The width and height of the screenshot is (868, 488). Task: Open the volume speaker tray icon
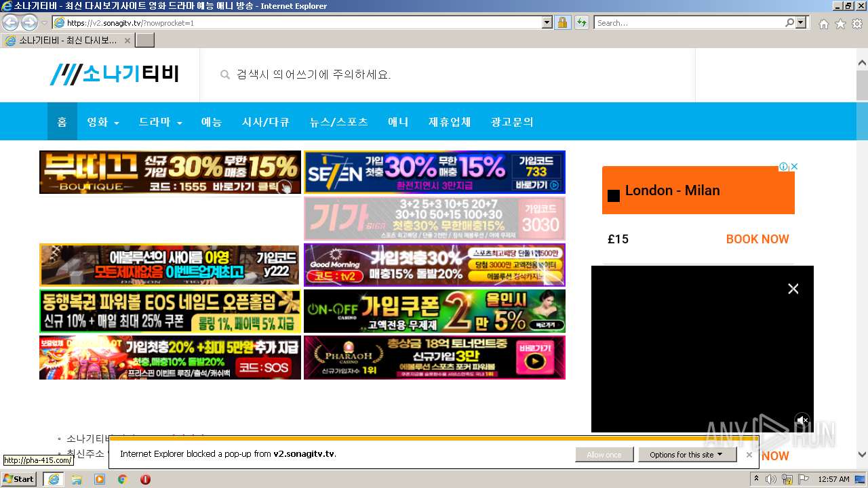(771, 479)
